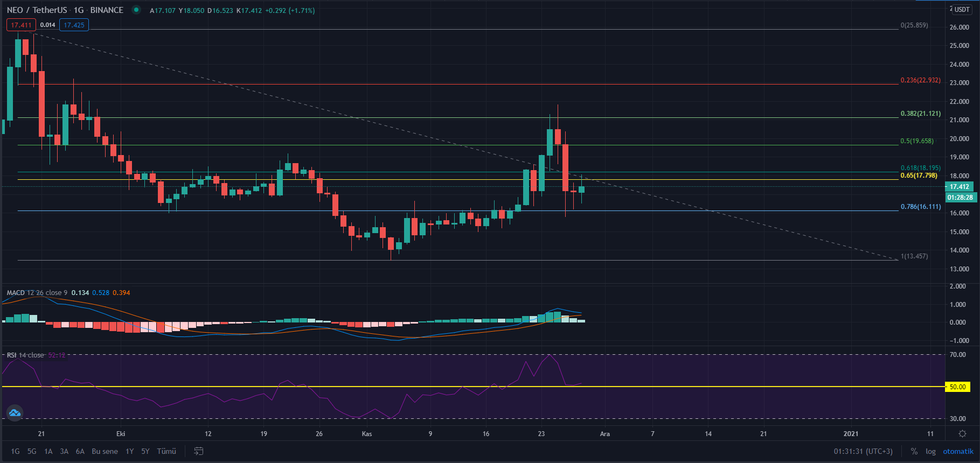The image size is (980, 463).
Task: Select the 5Y date range
Action: (145, 451)
